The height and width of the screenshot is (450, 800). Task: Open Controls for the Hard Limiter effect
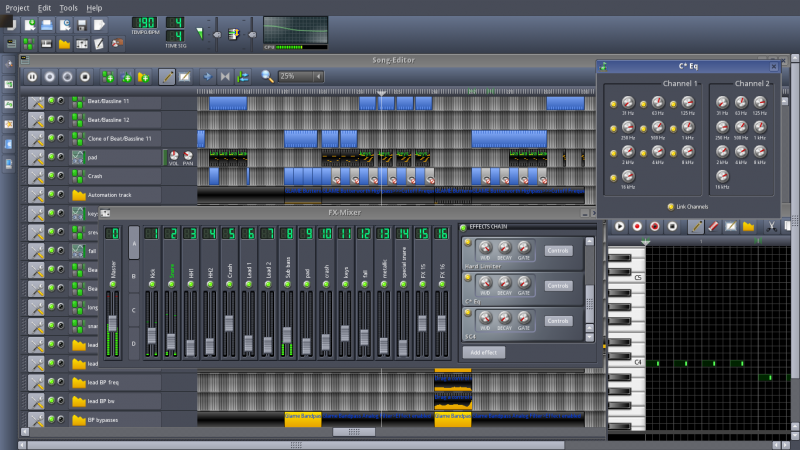pyautogui.click(x=558, y=250)
